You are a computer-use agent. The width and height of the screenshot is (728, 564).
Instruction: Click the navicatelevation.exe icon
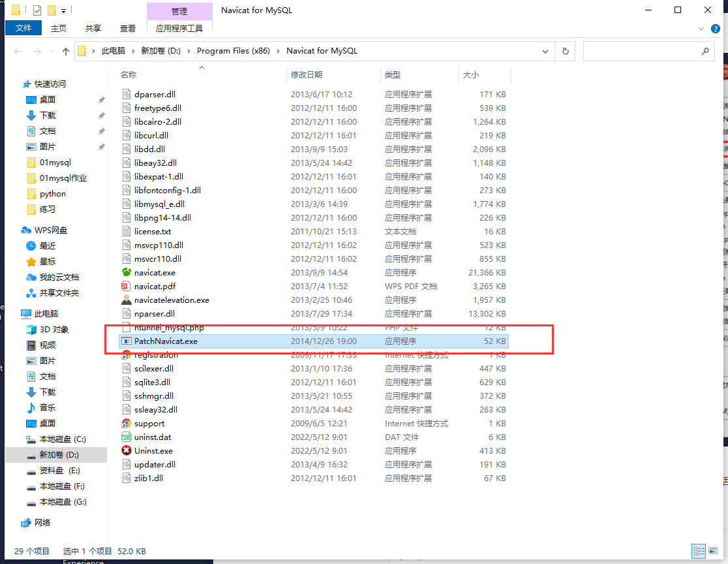(x=127, y=300)
